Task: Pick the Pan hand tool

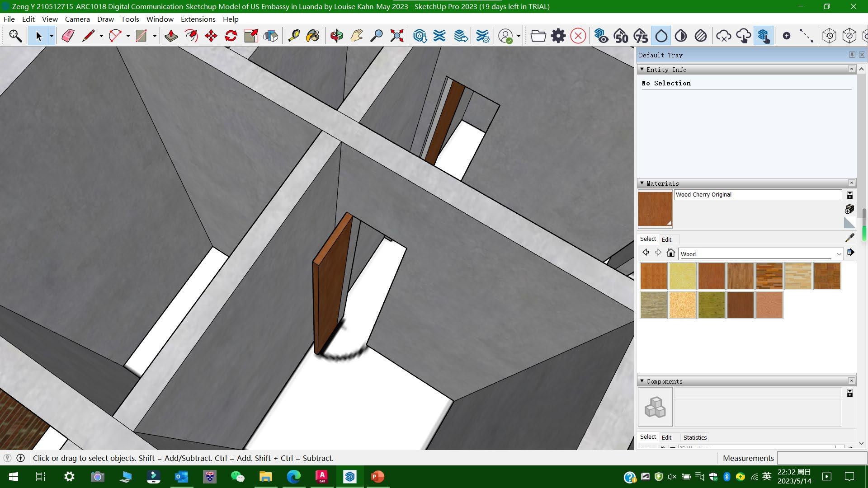Action: 356,36
